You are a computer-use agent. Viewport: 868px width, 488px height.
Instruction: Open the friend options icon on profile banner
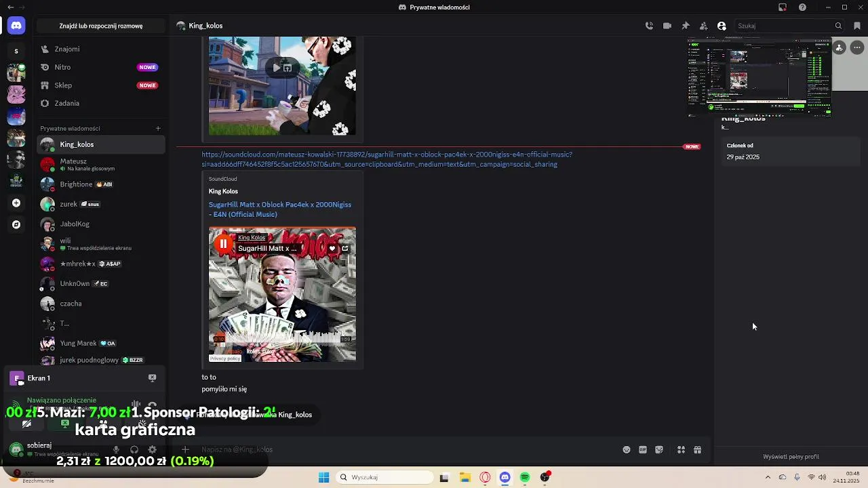(x=840, y=47)
